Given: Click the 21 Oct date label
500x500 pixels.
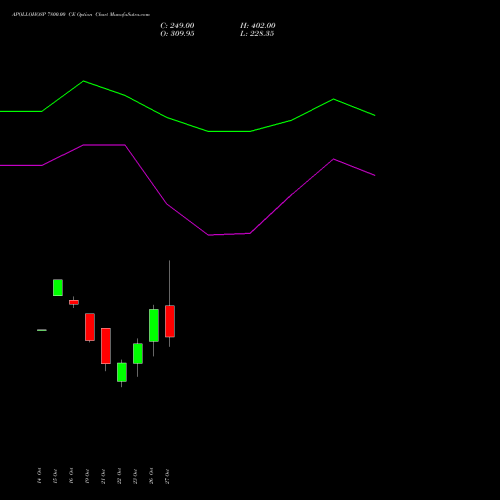Looking at the screenshot, I should tap(103, 476).
